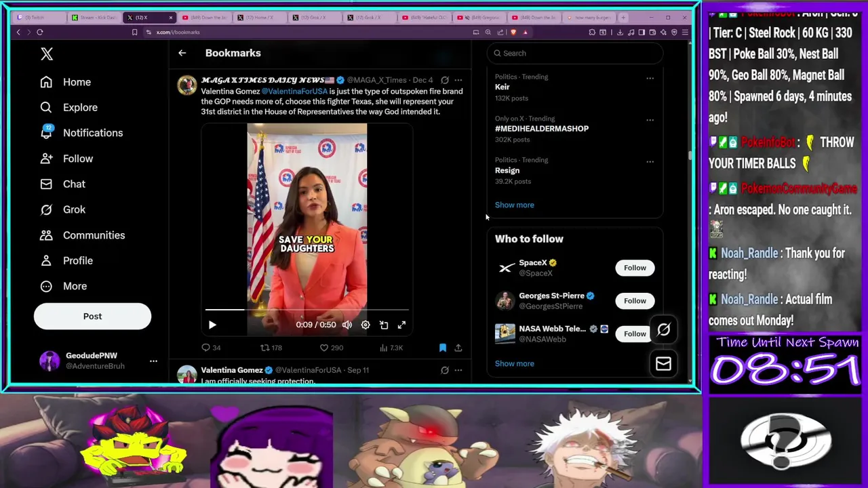Image resolution: width=868 pixels, height=488 pixels.
Task: Open the SpaceX profile avatar
Action: (x=505, y=268)
